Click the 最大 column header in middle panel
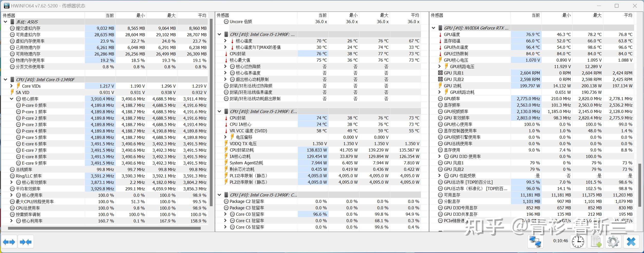Screen dimensions: 644x253 375,15
